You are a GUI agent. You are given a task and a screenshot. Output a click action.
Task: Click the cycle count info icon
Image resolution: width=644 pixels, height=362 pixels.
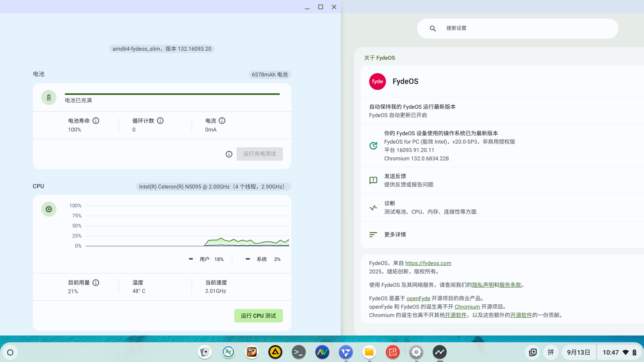160,121
